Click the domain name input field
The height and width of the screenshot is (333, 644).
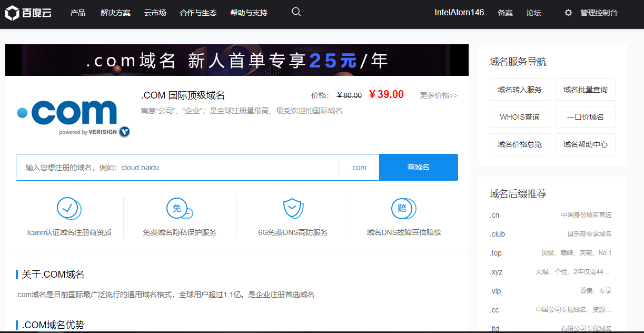pyautogui.click(x=177, y=168)
